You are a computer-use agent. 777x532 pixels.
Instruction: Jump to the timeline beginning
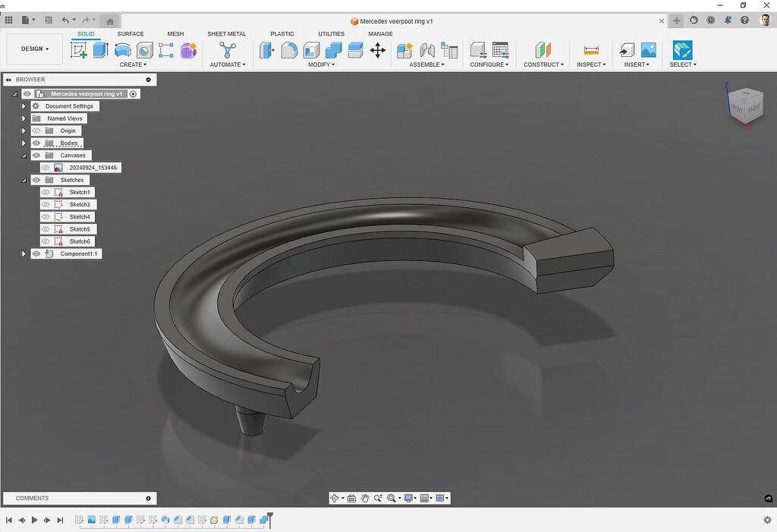pos(9,520)
